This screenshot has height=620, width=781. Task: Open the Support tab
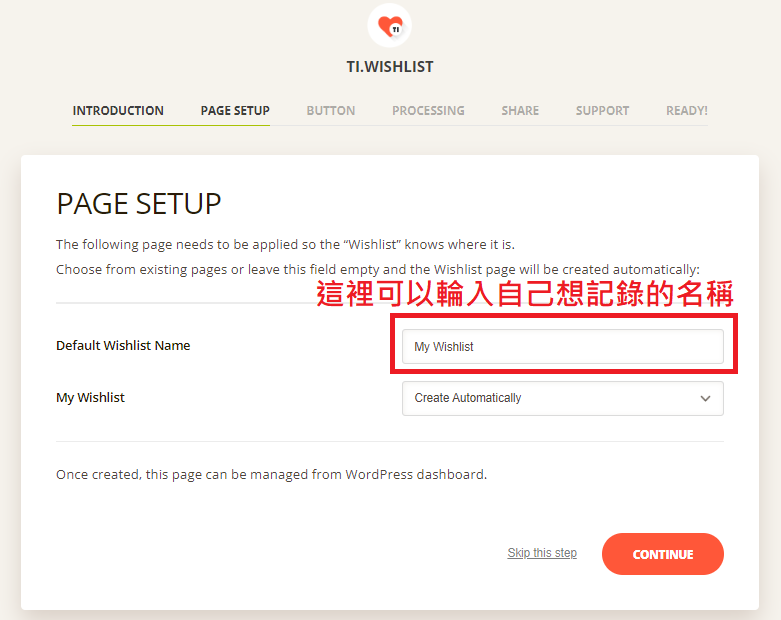(602, 111)
